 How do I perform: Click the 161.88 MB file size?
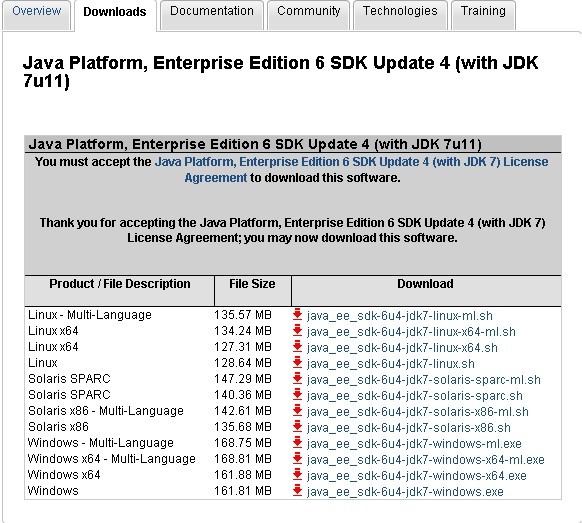pos(243,474)
